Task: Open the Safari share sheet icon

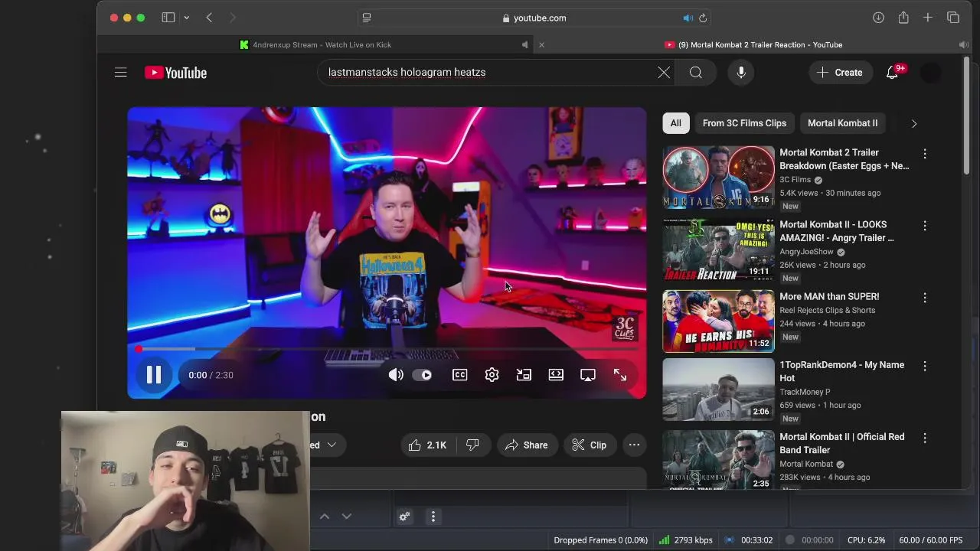Action: (903, 18)
